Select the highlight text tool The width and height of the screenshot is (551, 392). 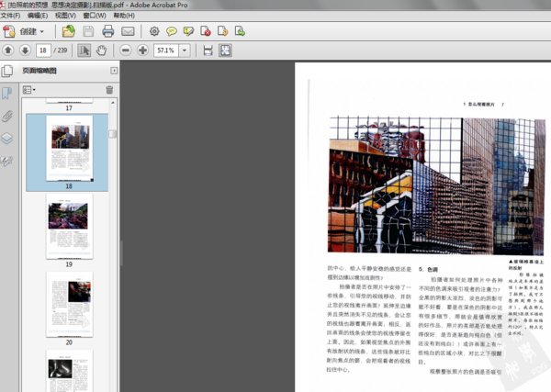(x=188, y=31)
